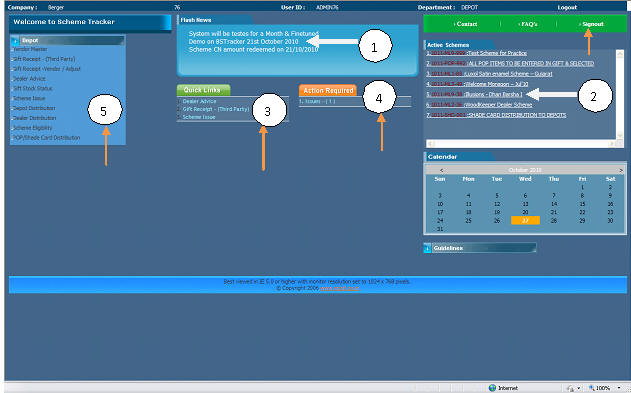Open SHADE CARD DISTRIBUTION TO DEPOTS scheme
This screenshot has height=393, width=631.
[517, 115]
